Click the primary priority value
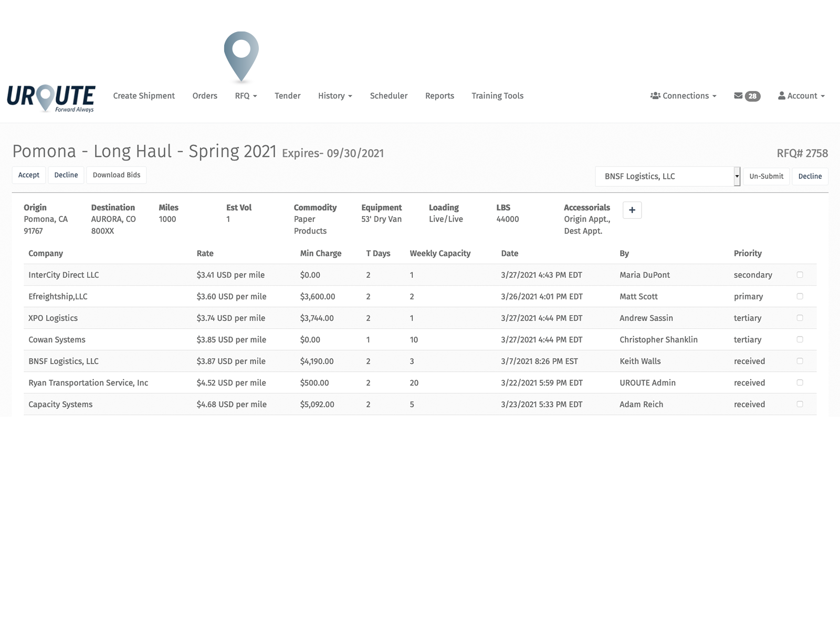Viewport: 840px width, 630px height. [x=748, y=296]
